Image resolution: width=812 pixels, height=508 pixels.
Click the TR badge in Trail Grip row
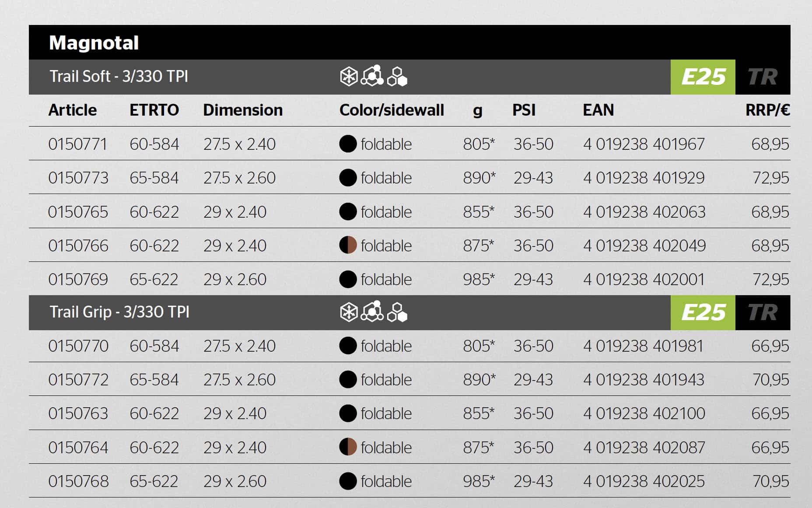[x=763, y=313]
